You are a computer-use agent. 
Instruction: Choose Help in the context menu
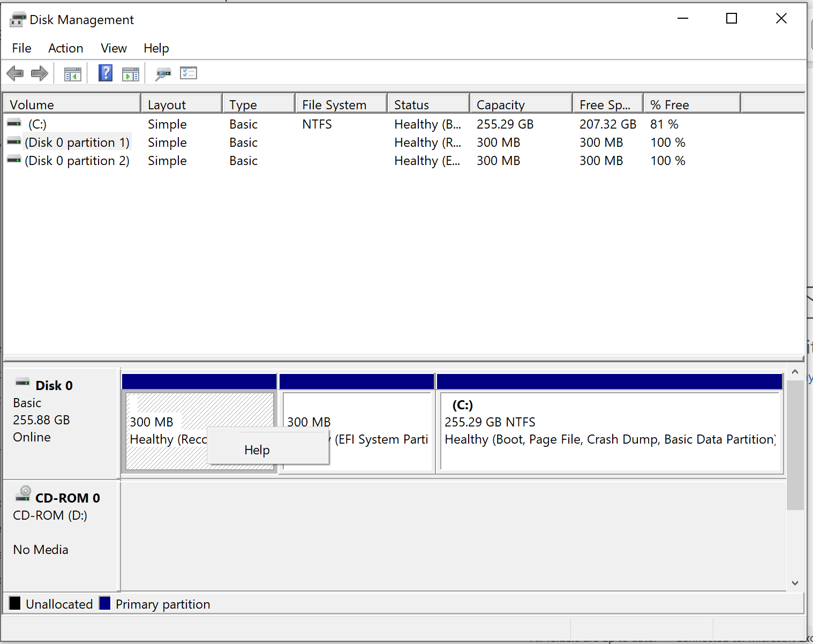pyautogui.click(x=268, y=450)
